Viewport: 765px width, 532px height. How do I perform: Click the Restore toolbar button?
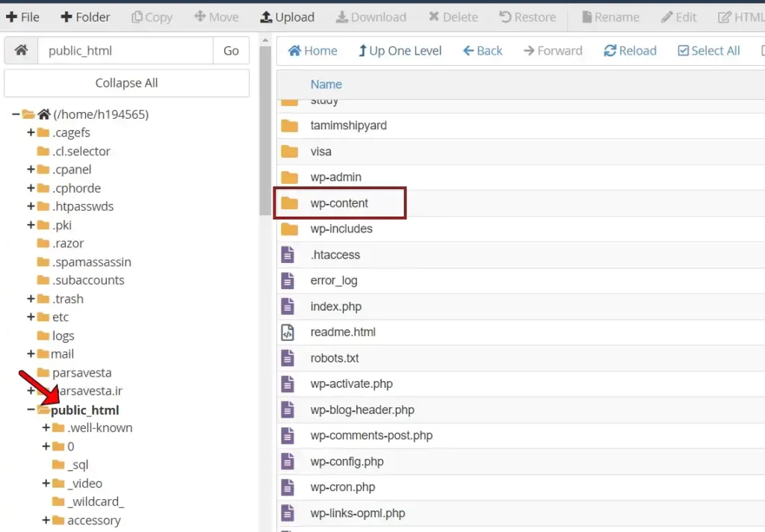click(x=527, y=17)
